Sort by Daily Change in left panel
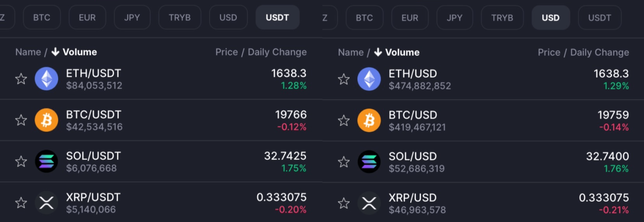 coord(277,52)
